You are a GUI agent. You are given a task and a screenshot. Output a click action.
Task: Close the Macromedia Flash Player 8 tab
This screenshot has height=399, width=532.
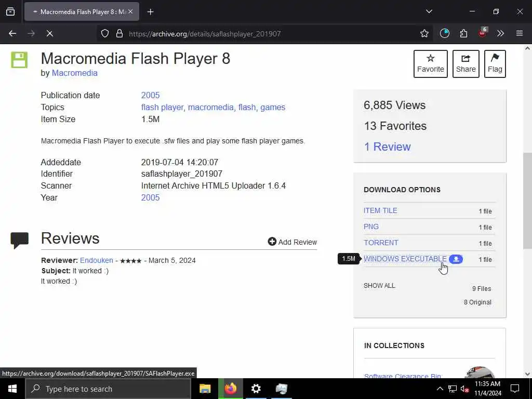pos(130,11)
